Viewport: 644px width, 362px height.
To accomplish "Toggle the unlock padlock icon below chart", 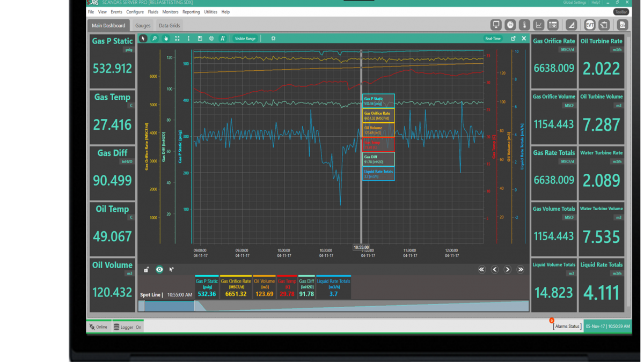I will [x=147, y=269].
